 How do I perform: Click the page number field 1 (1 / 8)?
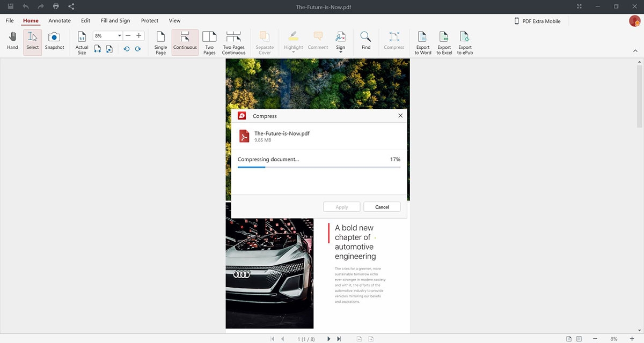pos(306,339)
